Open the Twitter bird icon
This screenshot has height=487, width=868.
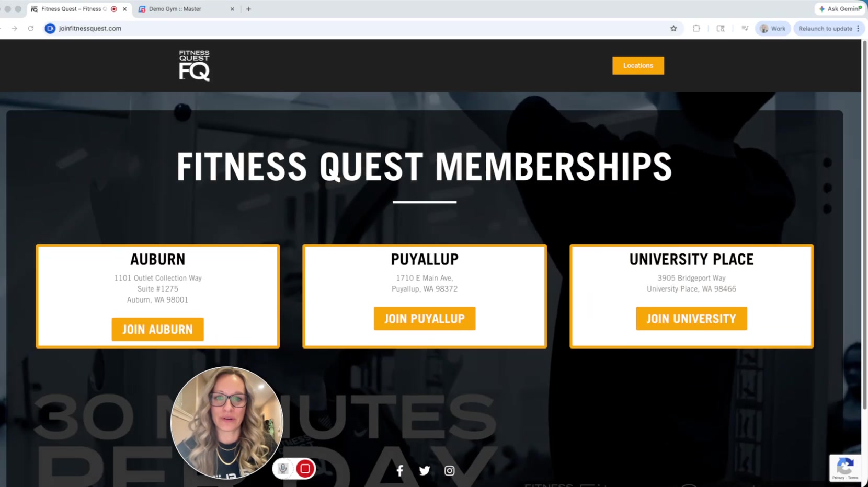click(x=425, y=470)
